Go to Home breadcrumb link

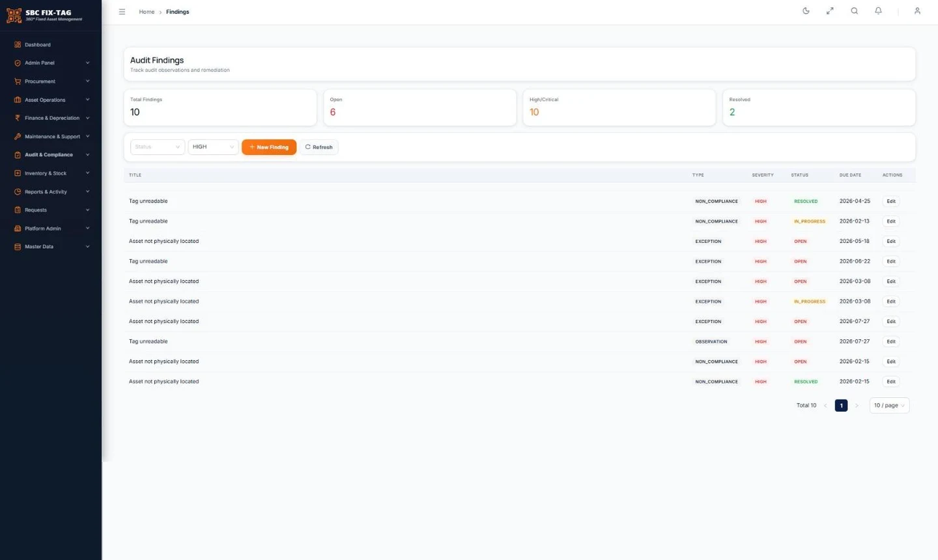147,12
